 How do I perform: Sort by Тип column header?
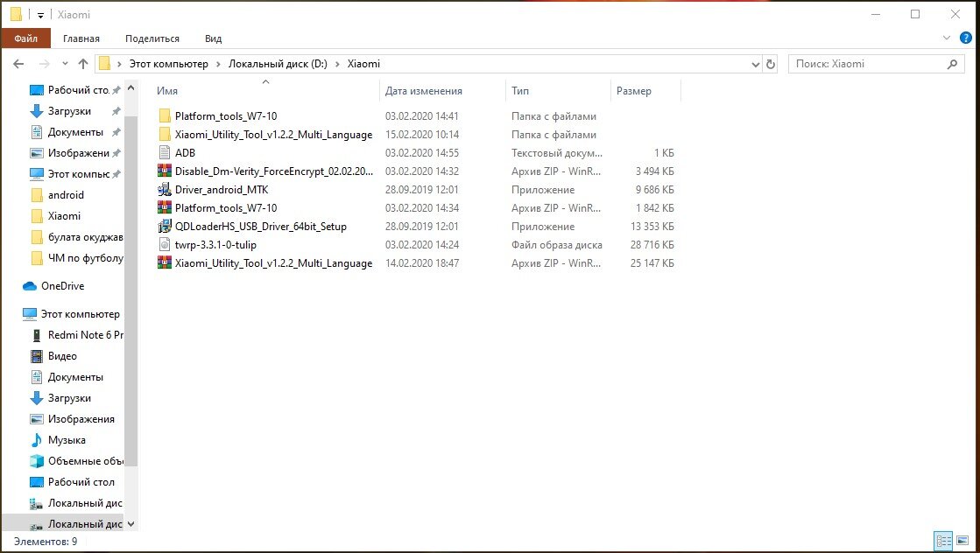(558, 90)
